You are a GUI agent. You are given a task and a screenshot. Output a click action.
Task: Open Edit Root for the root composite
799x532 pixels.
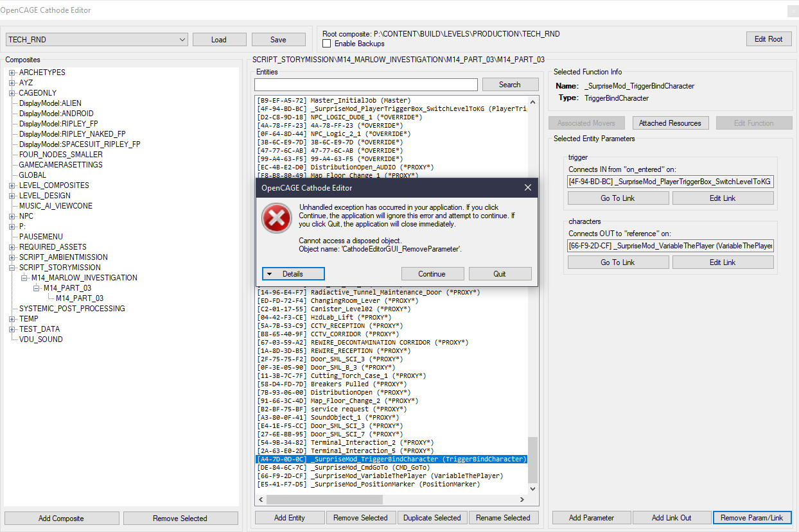[768, 39]
